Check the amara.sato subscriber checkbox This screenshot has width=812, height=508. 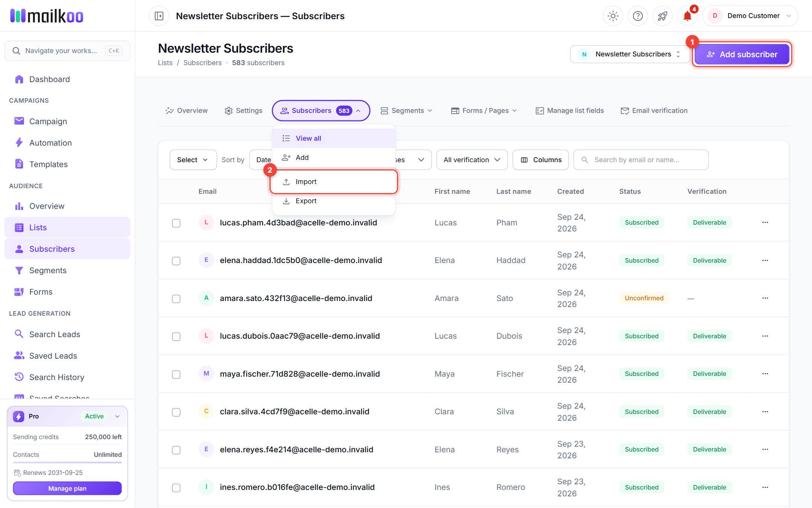click(x=176, y=299)
